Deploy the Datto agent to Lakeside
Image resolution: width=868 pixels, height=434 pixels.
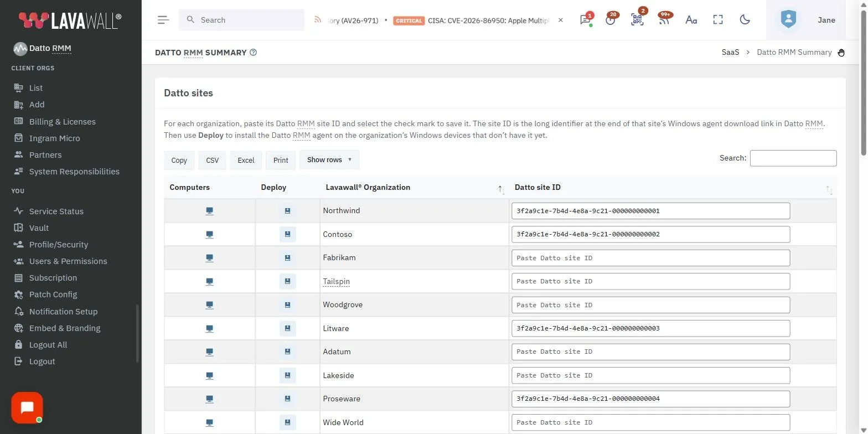click(x=288, y=375)
